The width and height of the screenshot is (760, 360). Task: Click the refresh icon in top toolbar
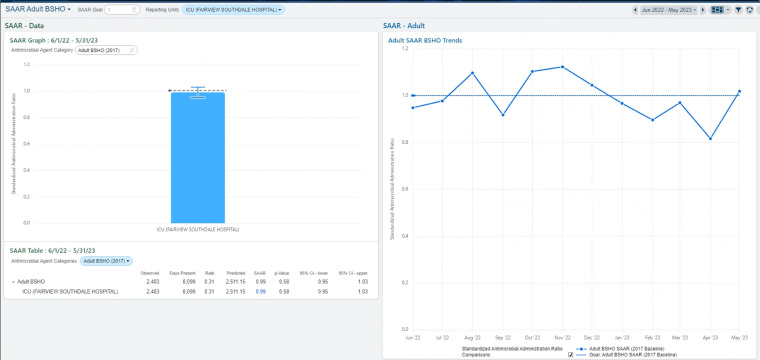750,10
